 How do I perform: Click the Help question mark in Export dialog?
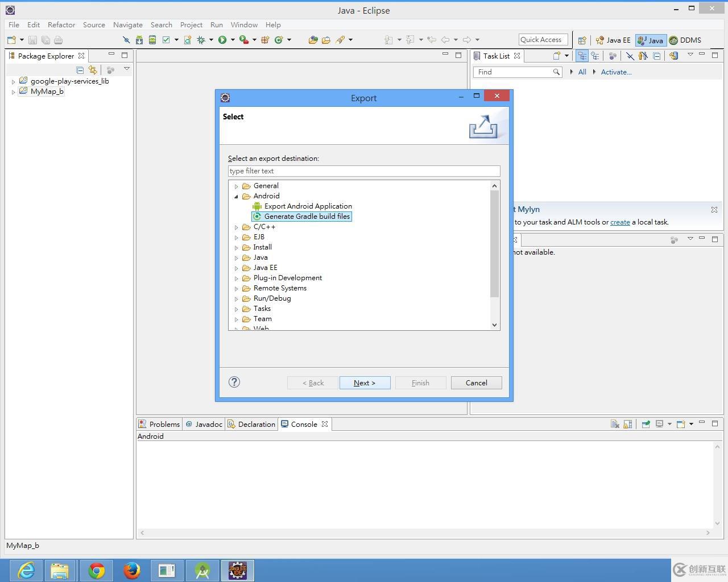tap(234, 382)
